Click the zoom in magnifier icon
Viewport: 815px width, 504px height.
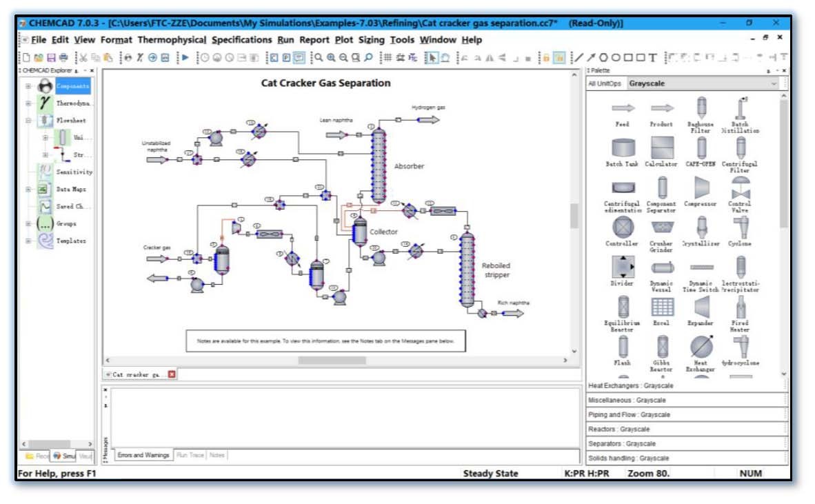pyautogui.click(x=331, y=58)
